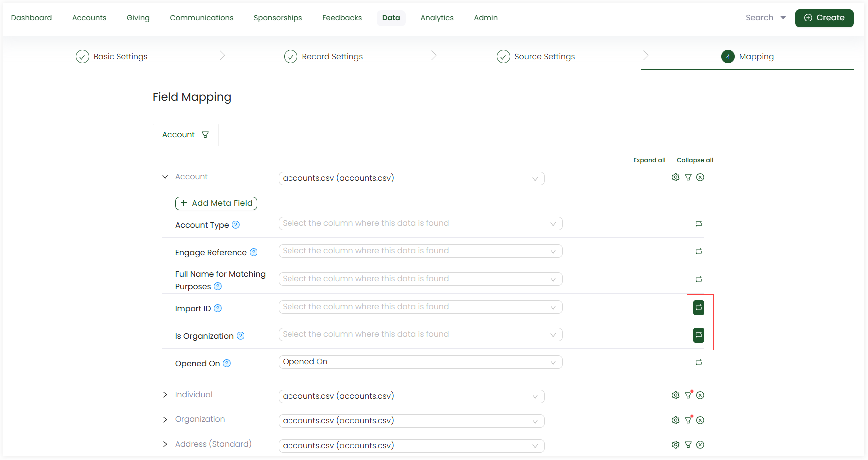The image size is (868, 460).
Task: Open settings gear for Address (Standard) row
Action: [x=676, y=445]
